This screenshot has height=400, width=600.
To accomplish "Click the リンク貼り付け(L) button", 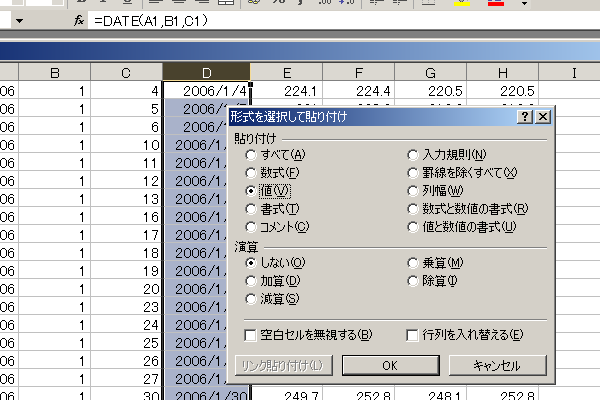I will pyautogui.click(x=284, y=366).
